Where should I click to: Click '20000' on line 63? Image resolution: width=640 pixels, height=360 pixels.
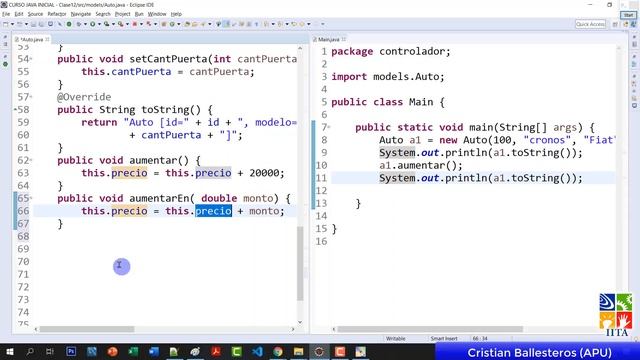(264, 173)
